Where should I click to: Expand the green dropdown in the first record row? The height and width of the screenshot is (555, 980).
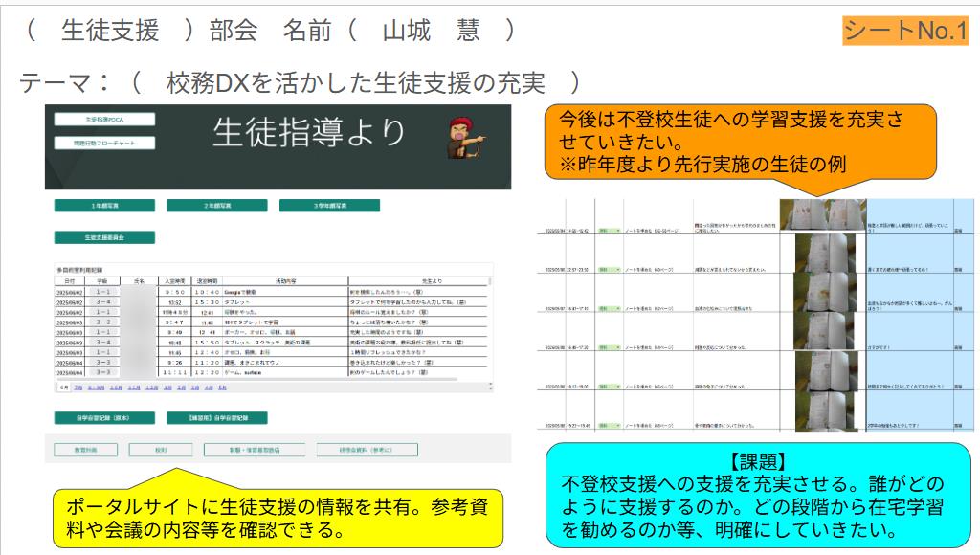609,231
